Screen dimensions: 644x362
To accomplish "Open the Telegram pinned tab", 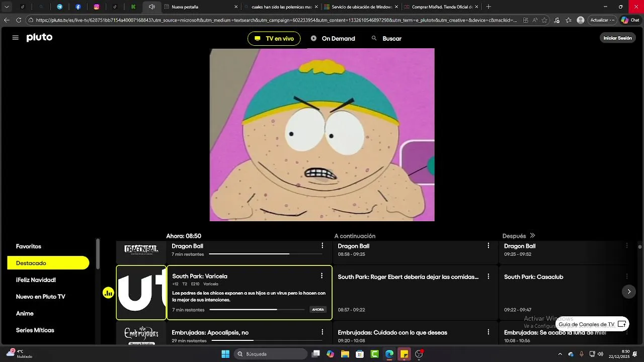I will (59, 7).
